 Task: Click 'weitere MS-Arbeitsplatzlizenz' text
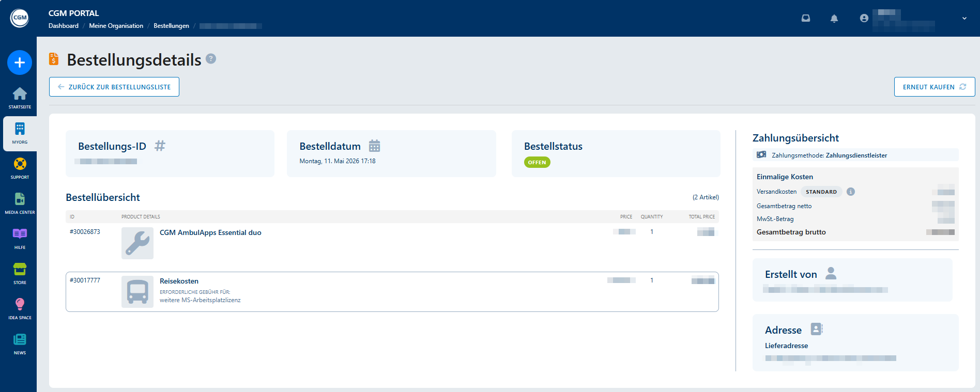pyautogui.click(x=200, y=300)
